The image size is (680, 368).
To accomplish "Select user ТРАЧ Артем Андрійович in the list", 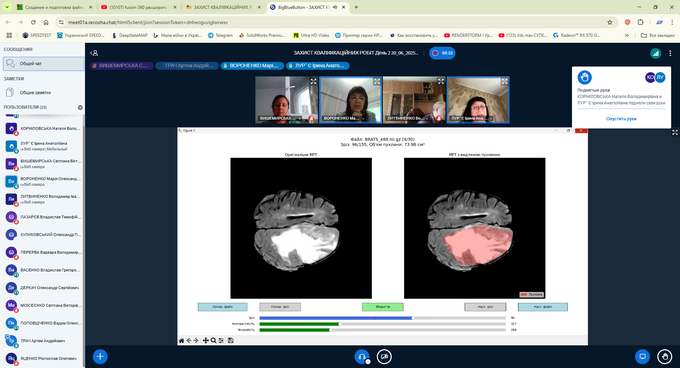I will point(43,341).
